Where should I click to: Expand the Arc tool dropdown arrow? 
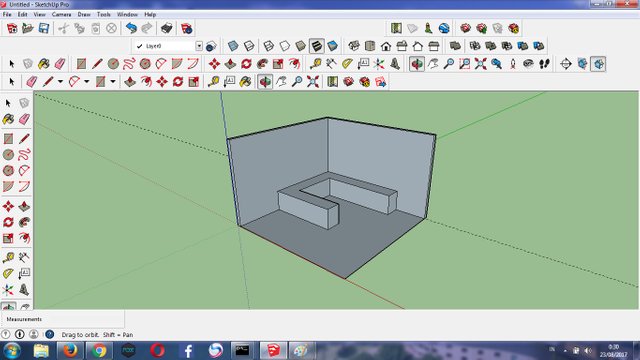point(87,82)
